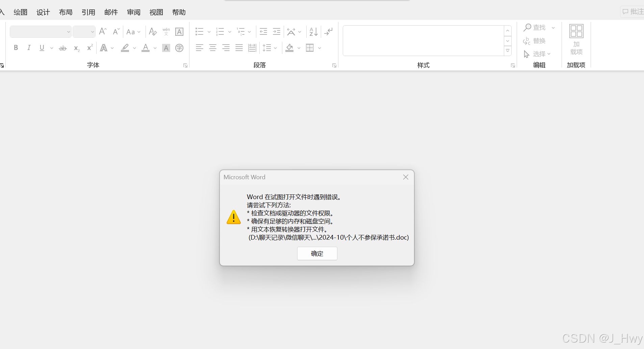This screenshot has height=349, width=644.
Task: Click the increase indent icon
Action: (x=277, y=32)
